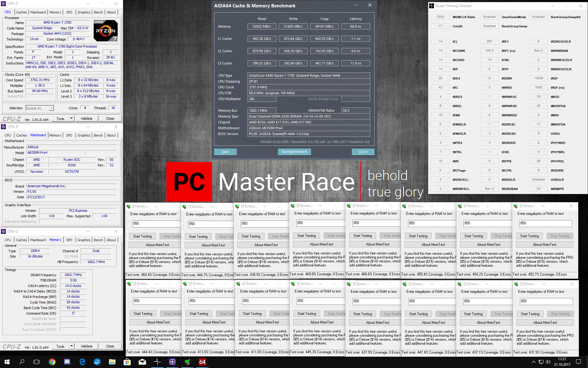
Task: Open File Explorer from the taskbar
Action: point(112,362)
